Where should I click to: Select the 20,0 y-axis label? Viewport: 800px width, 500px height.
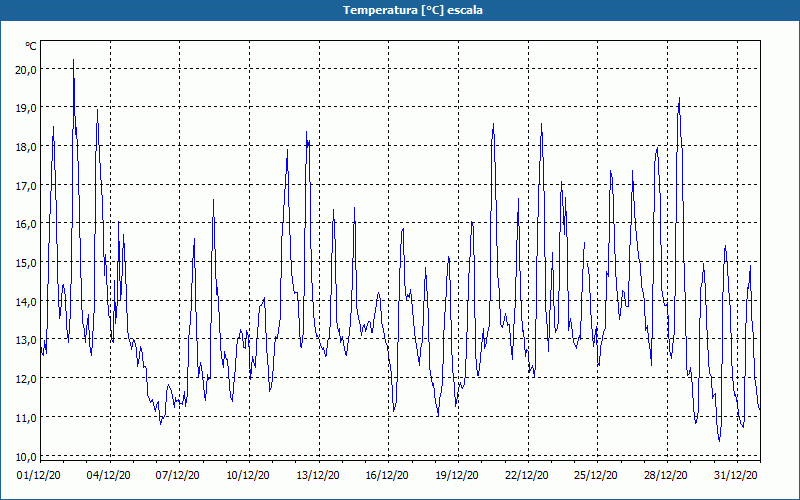tap(26, 70)
